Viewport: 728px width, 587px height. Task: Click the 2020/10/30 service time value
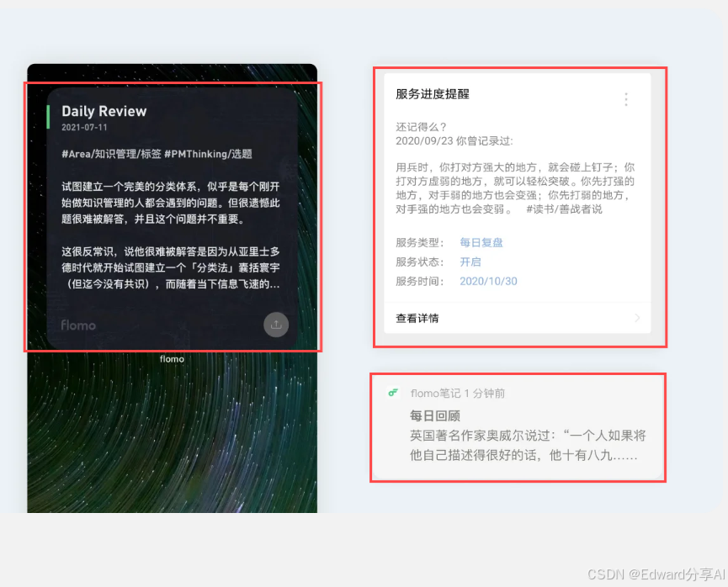(488, 281)
